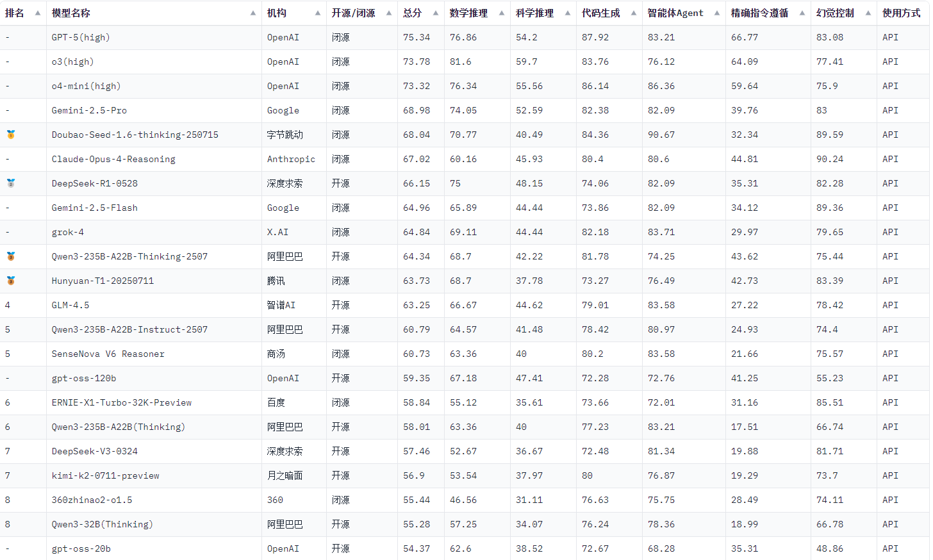Select the Gemini-2.5-Pro model name
Screen dimensions: 933x560
[89, 110]
